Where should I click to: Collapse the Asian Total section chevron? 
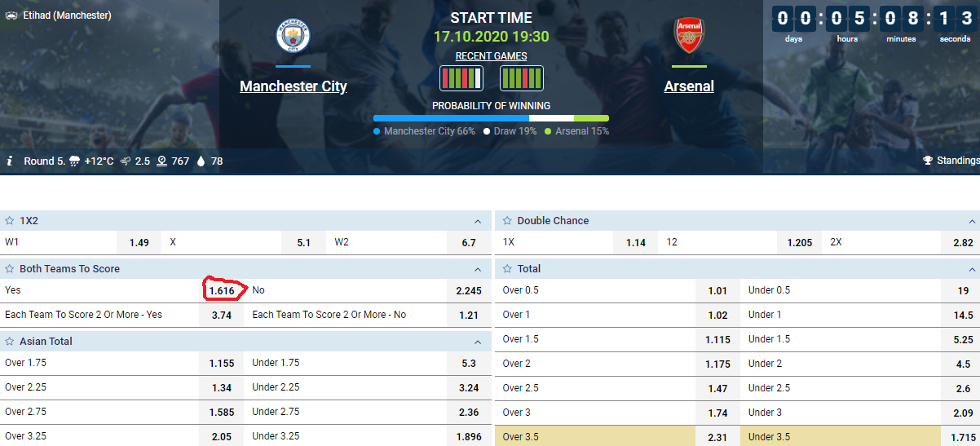(478, 342)
